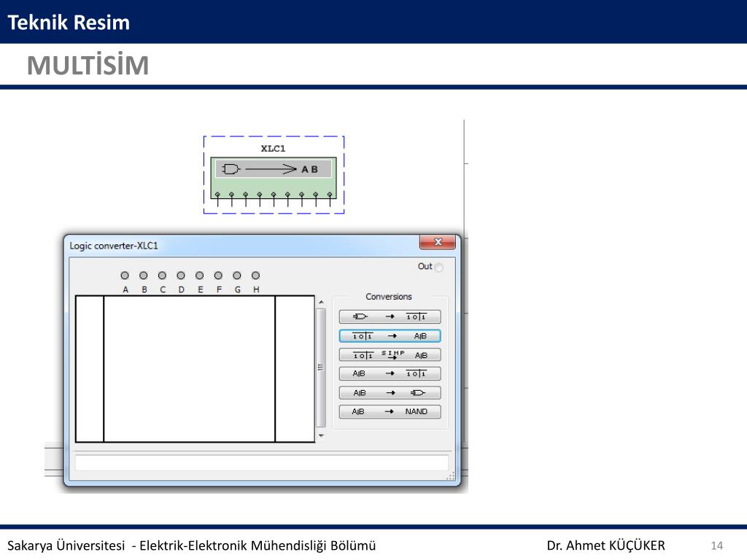Toggle input D circle in Logic converter
Image resolution: width=747 pixels, height=560 pixels.
[181, 275]
